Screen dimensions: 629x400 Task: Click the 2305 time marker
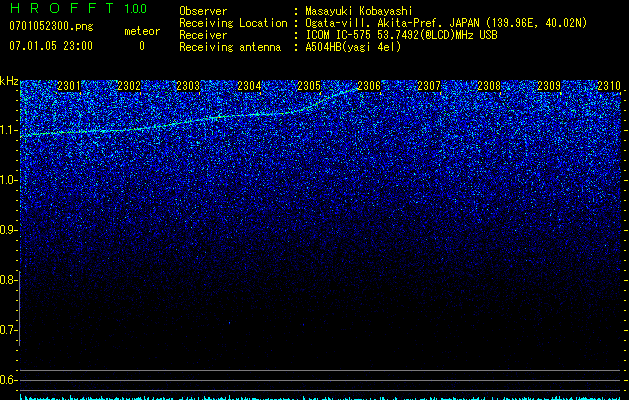(x=309, y=86)
